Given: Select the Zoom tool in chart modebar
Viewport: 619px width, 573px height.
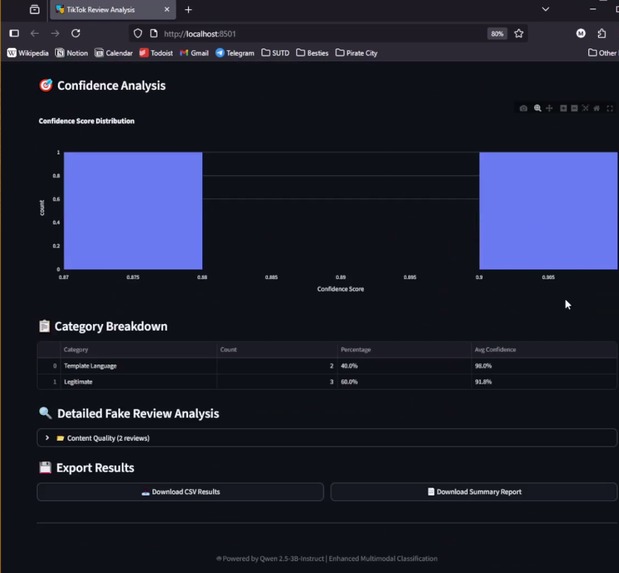Looking at the screenshot, I should tap(537, 108).
